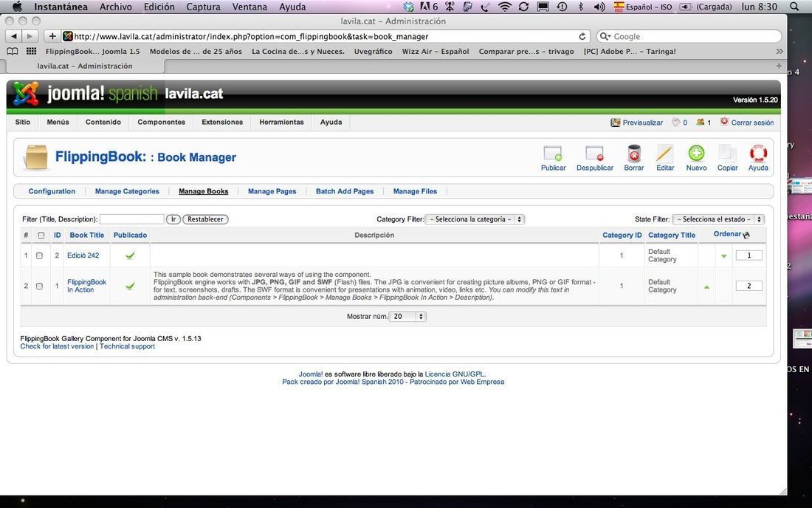Image resolution: width=812 pixels, height=508 pixels.
Task: Switch to the Configuration tab
Action: pos(52,191)
